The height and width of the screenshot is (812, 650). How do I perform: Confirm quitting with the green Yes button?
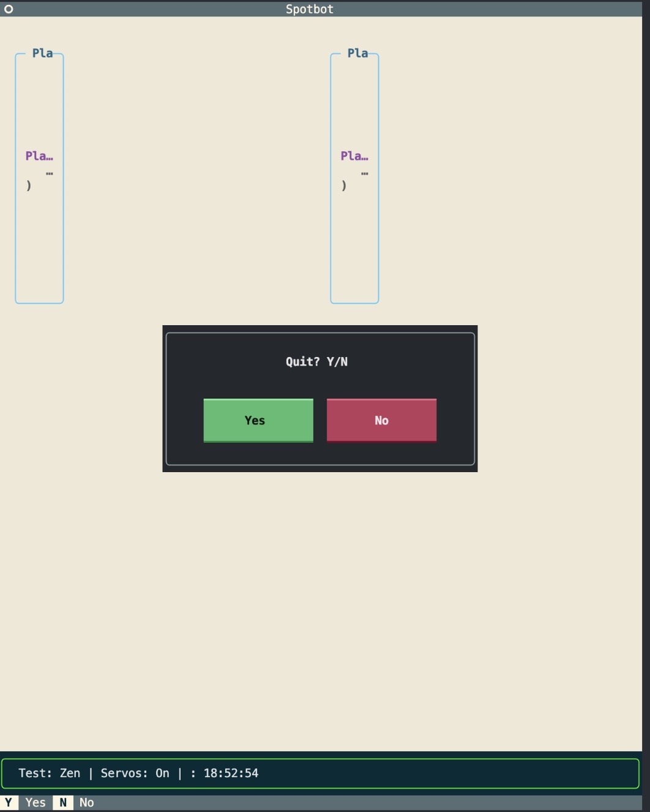[258, 421]
